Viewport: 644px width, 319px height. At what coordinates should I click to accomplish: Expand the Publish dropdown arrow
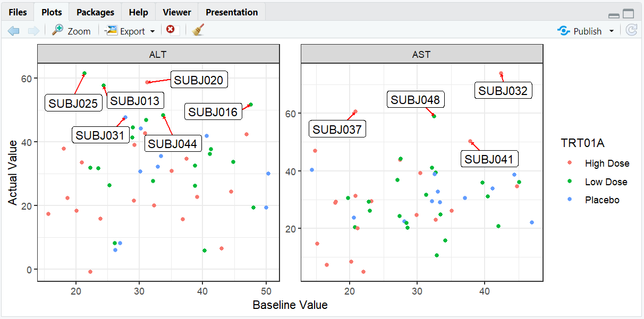612,31
